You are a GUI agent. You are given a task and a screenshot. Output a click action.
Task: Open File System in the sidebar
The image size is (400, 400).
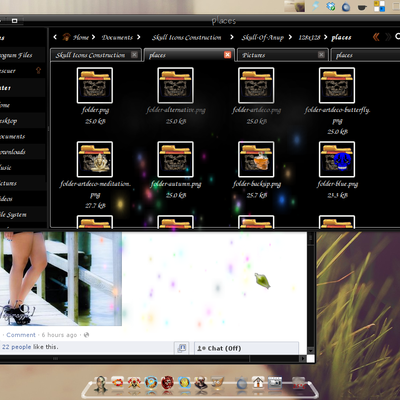point(22,214)
